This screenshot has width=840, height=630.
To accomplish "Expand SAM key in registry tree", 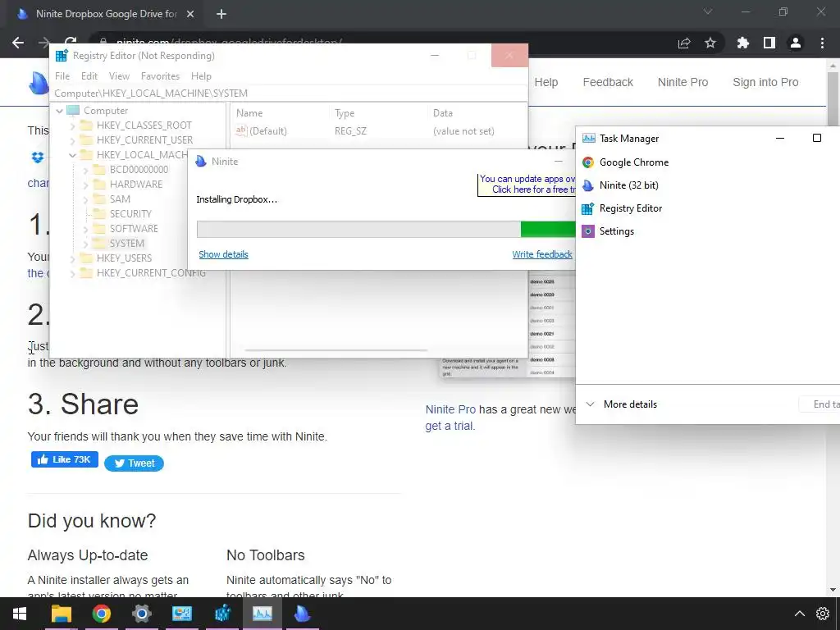I will tap(85, 199).
